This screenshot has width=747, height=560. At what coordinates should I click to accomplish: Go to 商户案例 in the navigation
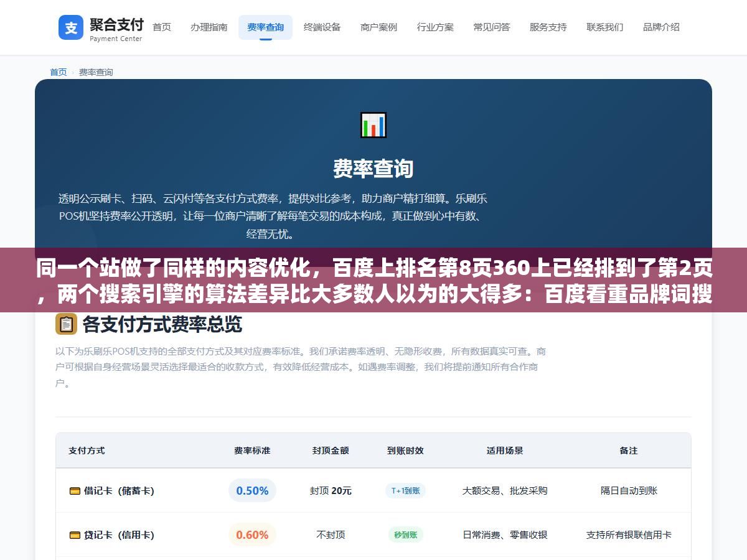coord(379,27)
